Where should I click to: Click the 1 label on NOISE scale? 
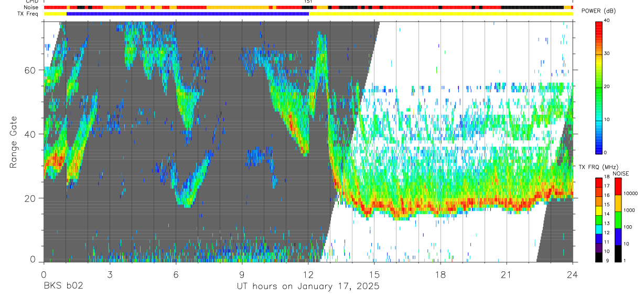click(626, 260)
